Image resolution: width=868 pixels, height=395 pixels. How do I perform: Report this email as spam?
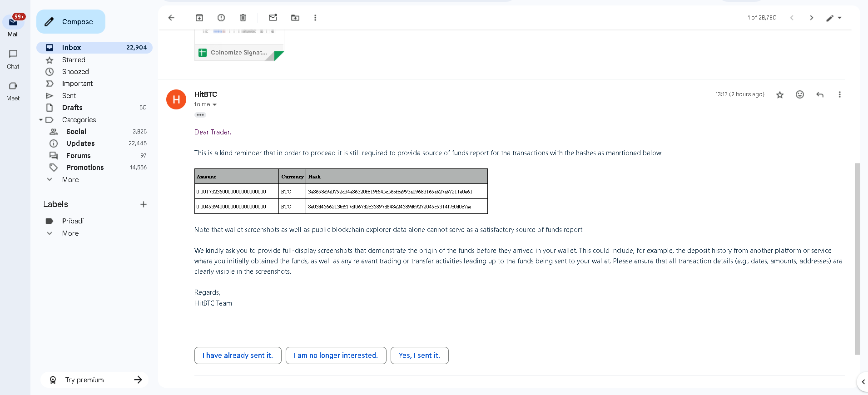point(221,18)
